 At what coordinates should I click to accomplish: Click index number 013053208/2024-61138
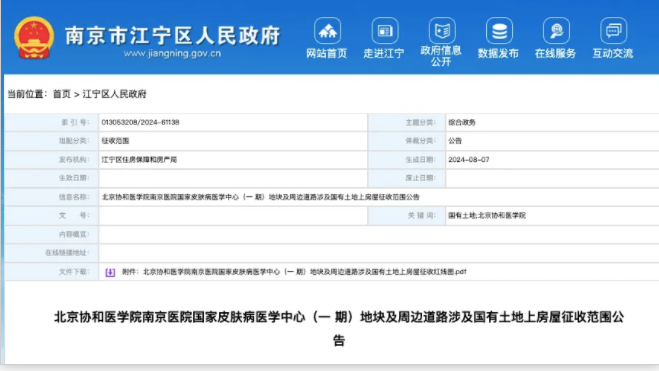(x=140, y=122)
